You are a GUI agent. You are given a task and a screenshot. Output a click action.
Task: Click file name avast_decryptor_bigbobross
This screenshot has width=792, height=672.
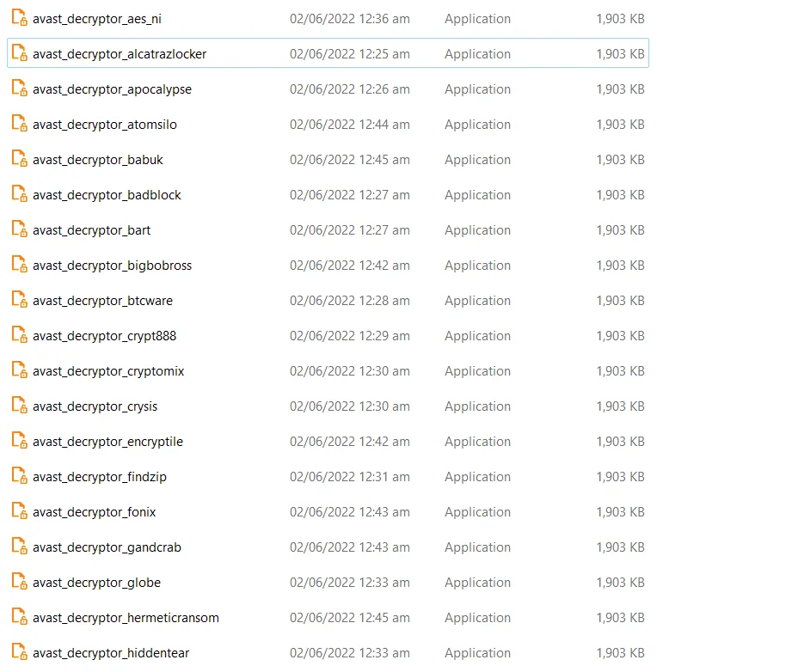point(112,266)
